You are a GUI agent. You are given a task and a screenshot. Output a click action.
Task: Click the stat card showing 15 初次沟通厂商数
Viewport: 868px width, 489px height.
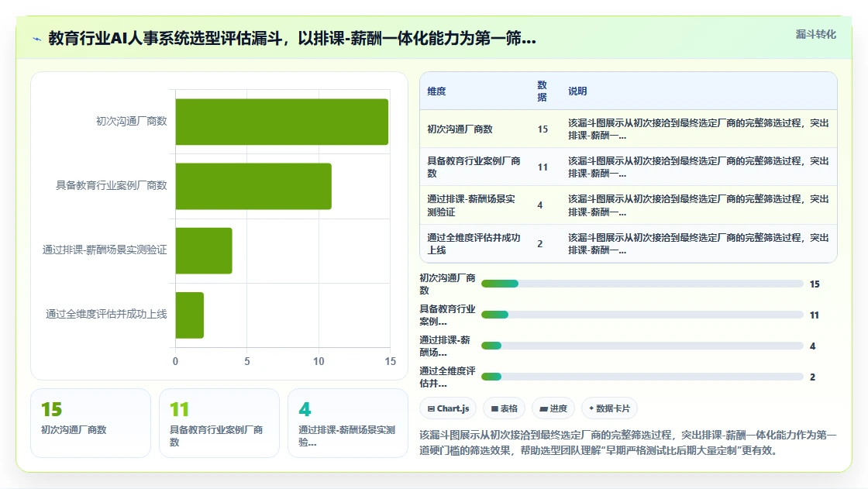pos(91,423)
